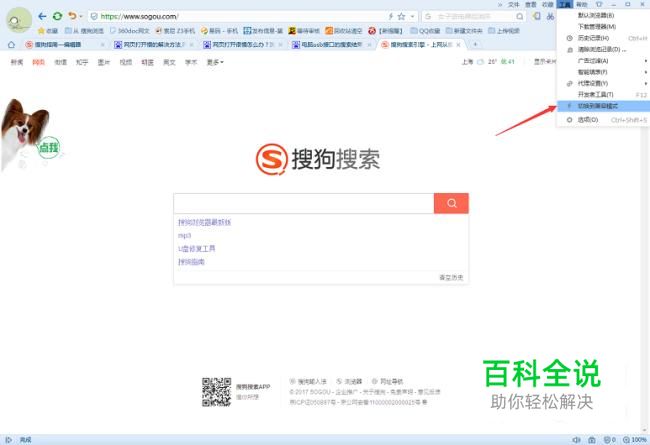Click the orange undo closed-page icon
The image size is (650, 445).
[73, 16]
